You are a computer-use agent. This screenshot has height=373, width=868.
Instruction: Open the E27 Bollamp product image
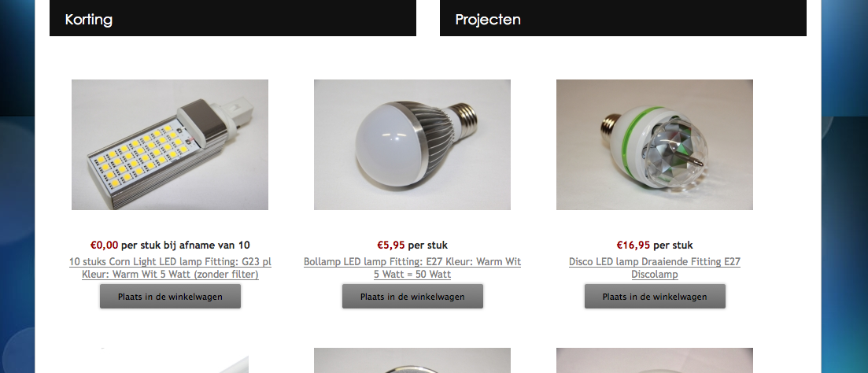[412, 145]
